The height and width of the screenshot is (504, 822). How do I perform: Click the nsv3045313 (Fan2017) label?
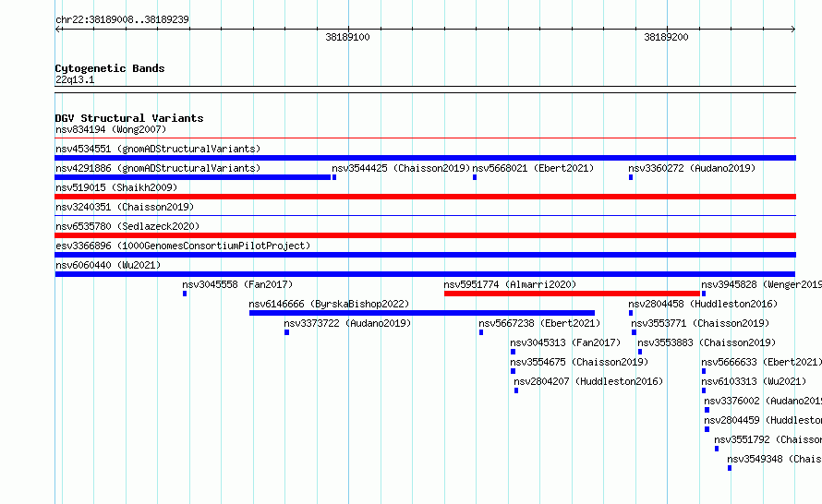click(565, 342)
